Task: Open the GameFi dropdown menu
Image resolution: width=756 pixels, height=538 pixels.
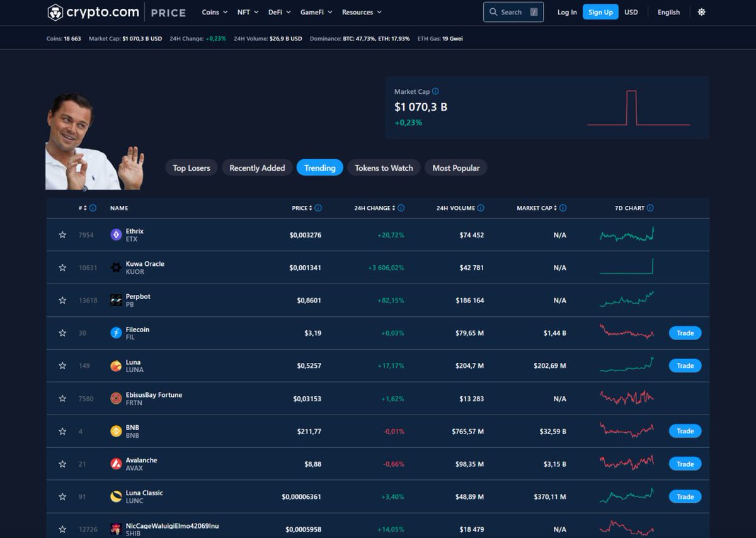Action: pyautogui.click(x=316, y=12)
